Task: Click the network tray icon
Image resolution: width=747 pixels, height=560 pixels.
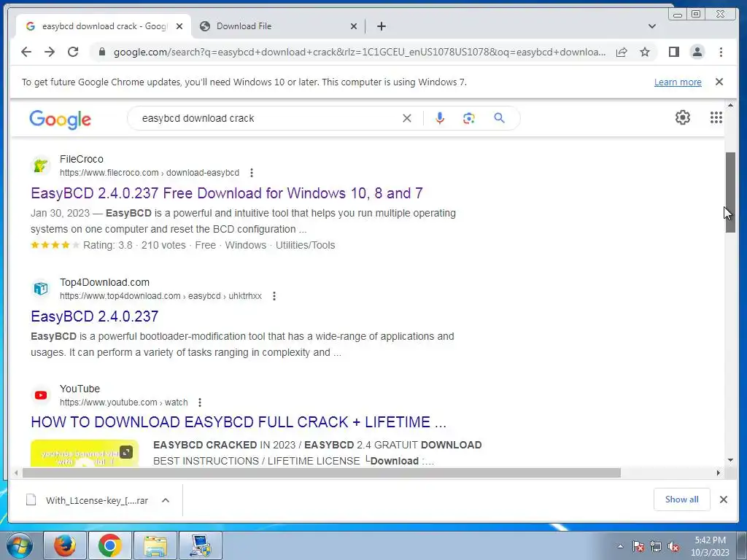Action: (656, 547)
